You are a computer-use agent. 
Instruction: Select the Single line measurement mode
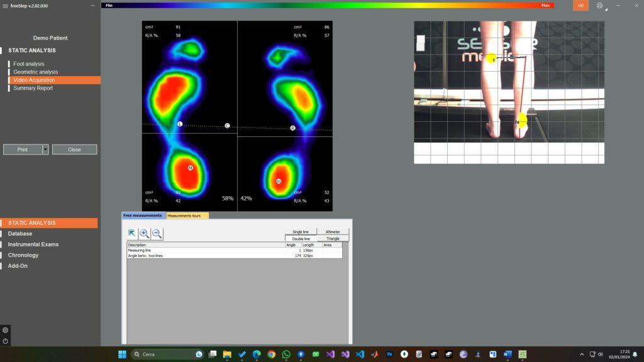(x=301, y=231)
